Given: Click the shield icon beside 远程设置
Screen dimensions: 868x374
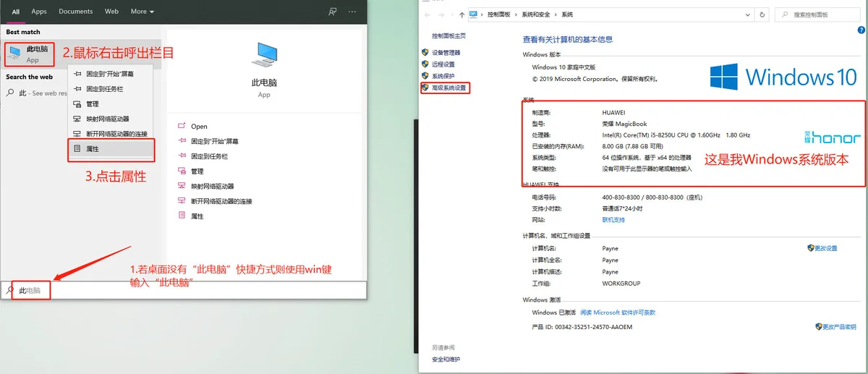Looking at the screenshot, I should (x=425, y=64).
